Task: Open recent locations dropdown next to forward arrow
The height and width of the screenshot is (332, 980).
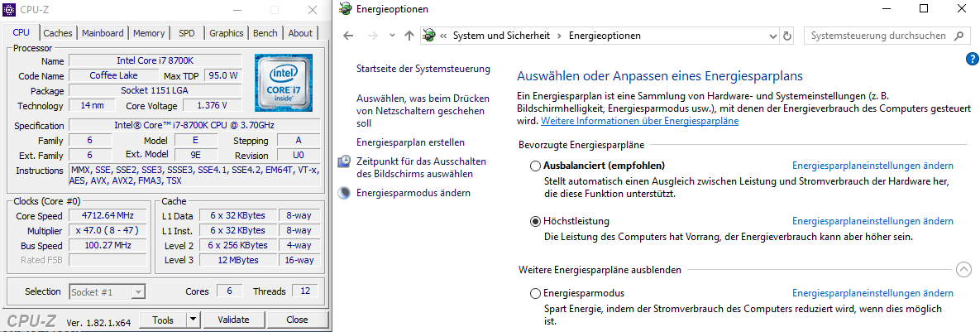Action: click(x=391, y=36)
